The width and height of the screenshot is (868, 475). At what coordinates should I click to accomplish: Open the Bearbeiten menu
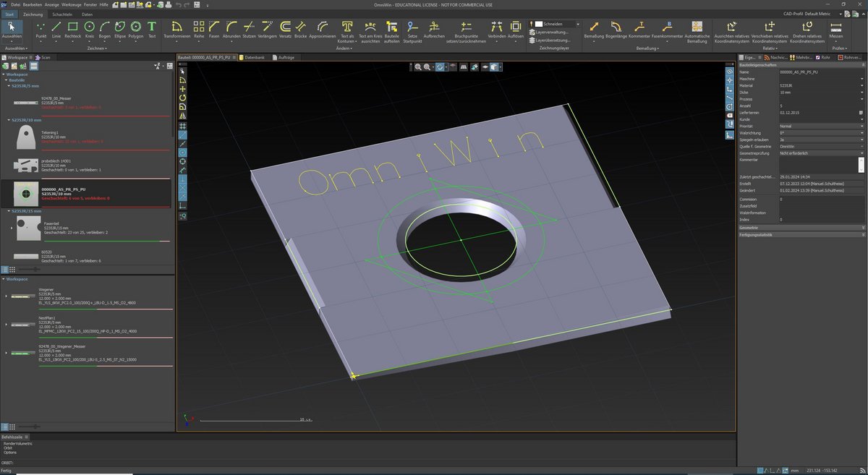click(x=33, y=4)
